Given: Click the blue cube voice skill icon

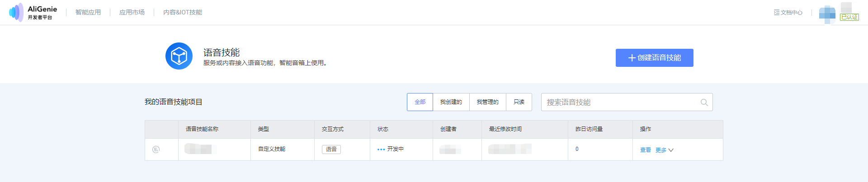Looking at the screenshot, I should point(179,56).
